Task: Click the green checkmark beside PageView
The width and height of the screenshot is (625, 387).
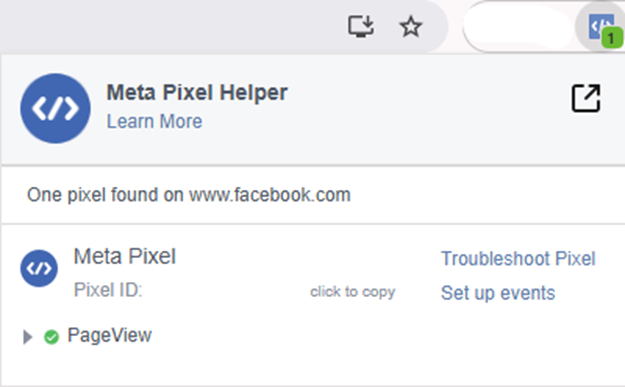Action: click(51, 337)
